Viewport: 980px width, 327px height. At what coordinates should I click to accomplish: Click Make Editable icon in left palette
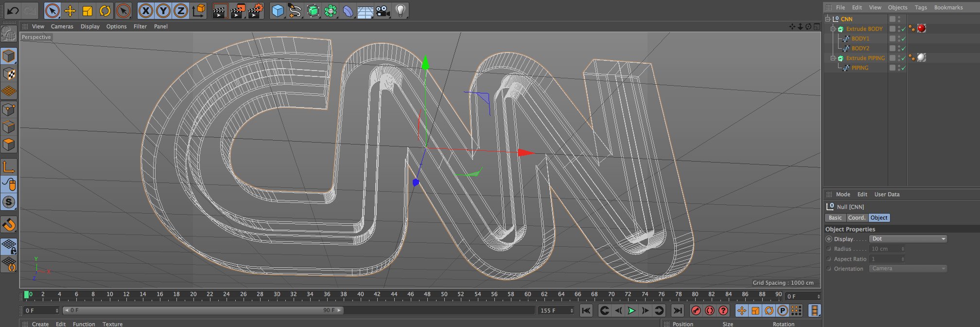(9, 34)
